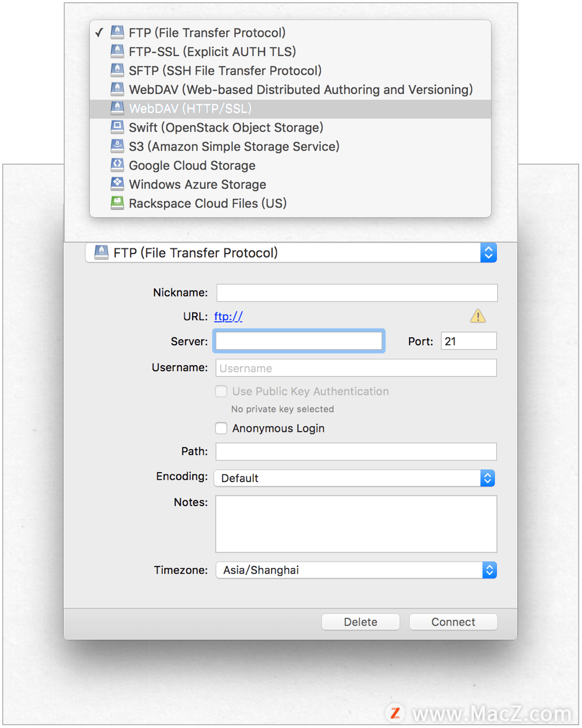
Task: Select Rackspace Cloud Files (US)
Action: point(290,203)
